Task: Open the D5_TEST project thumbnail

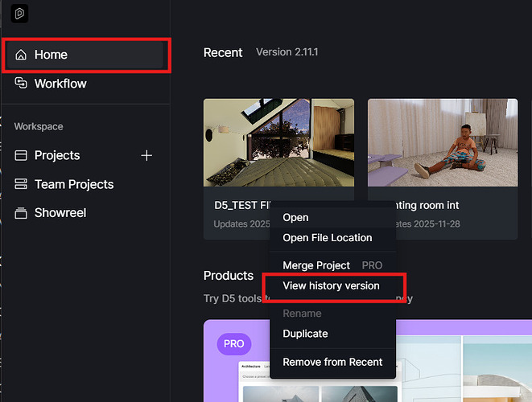Action: [x=278, y=142]
